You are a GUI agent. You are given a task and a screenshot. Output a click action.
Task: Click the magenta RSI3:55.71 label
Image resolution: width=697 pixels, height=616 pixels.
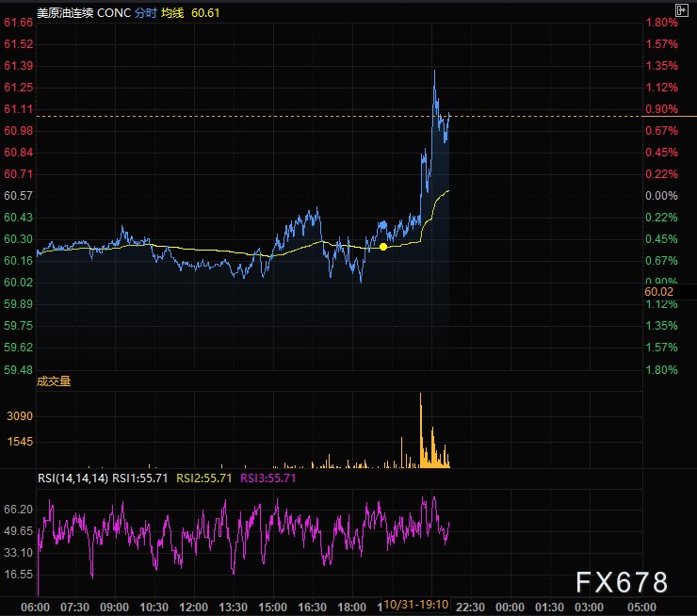click(x=268, y=478)
